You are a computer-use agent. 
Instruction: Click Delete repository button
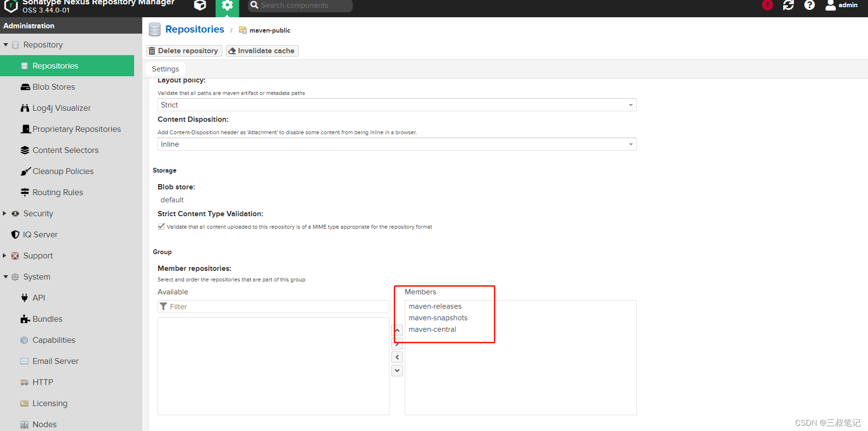pos(184,51)
